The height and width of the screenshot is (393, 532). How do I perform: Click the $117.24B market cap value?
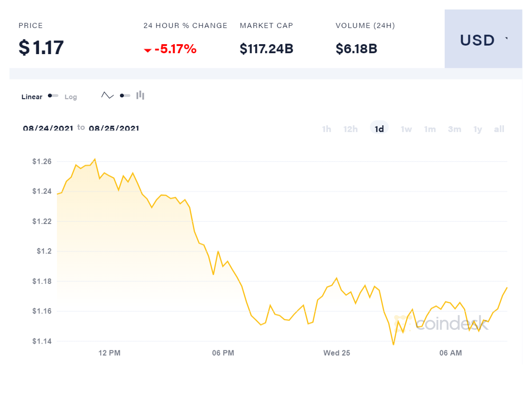tap(266, 48)
